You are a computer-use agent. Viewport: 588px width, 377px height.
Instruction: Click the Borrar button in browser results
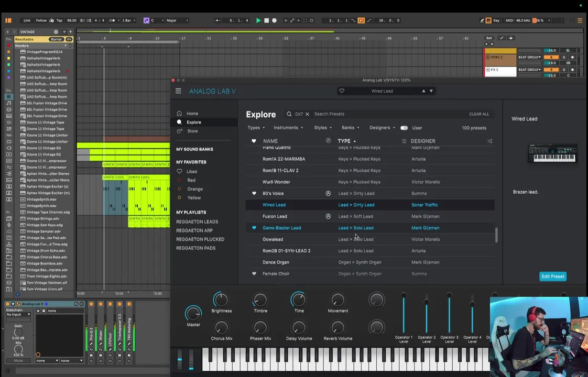tap(56, 39)
